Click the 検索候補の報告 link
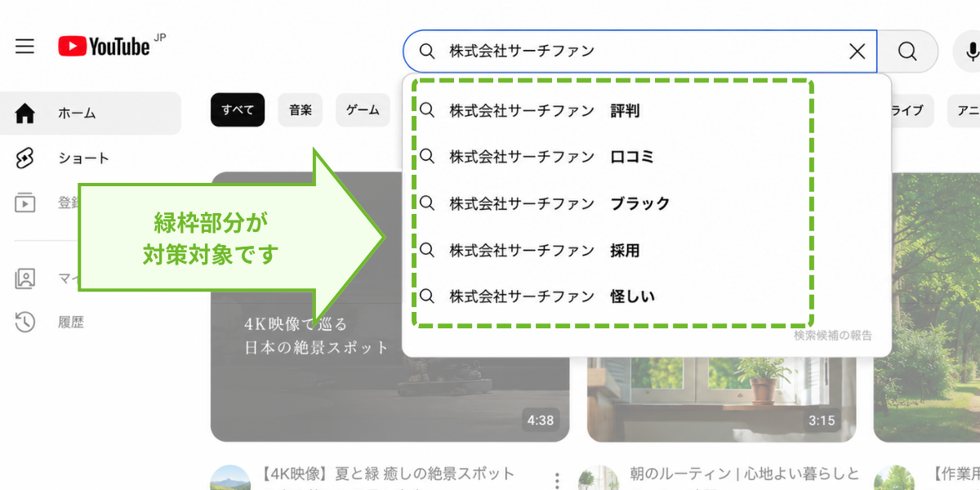This screenshot has width=980, height=490. 833,336
